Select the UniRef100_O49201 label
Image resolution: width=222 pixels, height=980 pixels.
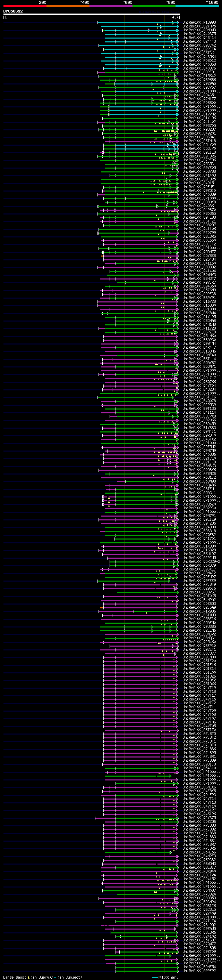click(199, 133)
